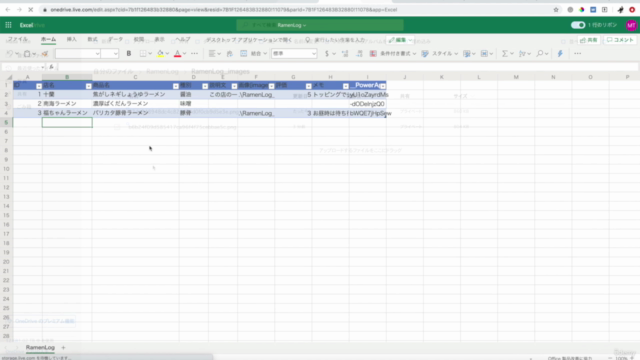The image size is (640, 360).
Task: Switch to the 校閲 tab
Action: pos(139,39)
